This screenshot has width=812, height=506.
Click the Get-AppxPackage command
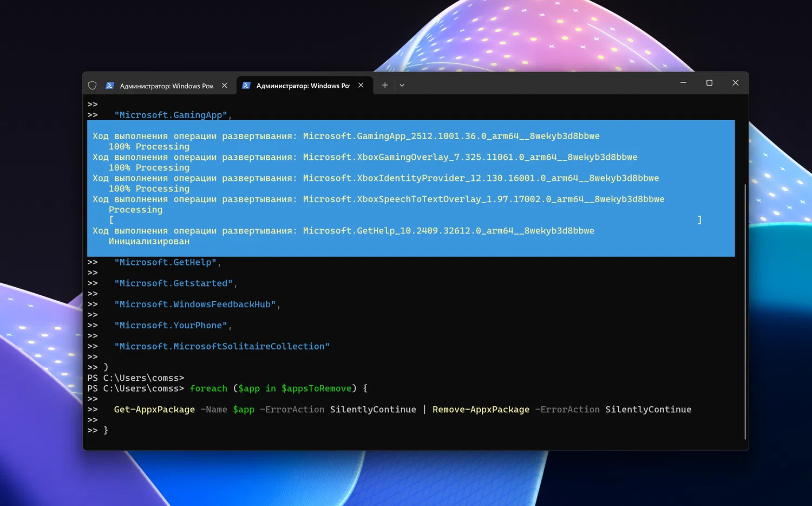(x=154, y=410)
